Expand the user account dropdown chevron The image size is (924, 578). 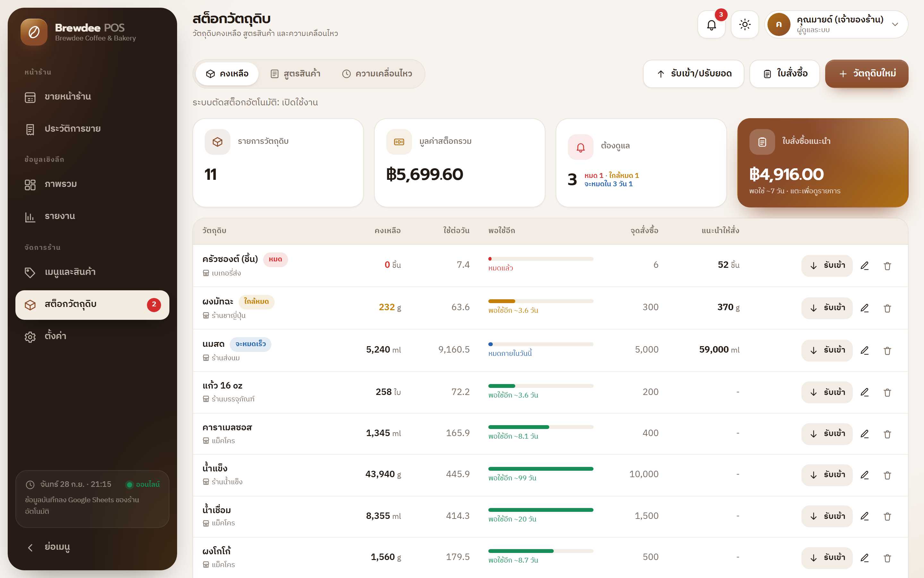[895, 24]
